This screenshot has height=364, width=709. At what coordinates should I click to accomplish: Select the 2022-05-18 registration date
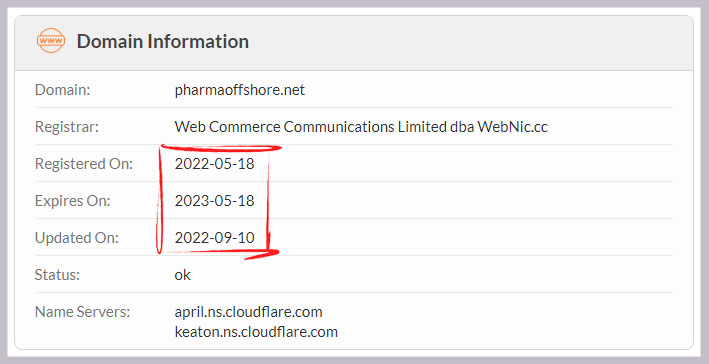214,164
